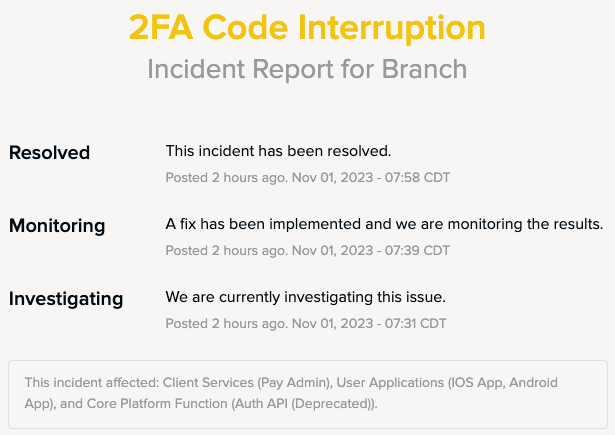Click the Branch name in subtitle
Viewport: 615px width, 435px height.
[x=424, y=69]
